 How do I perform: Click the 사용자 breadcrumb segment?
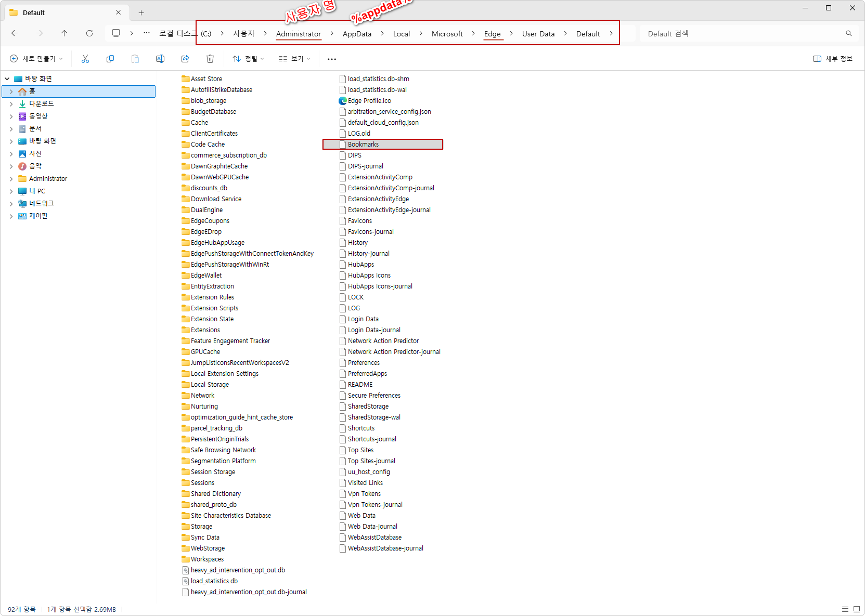tap(244, 33)
